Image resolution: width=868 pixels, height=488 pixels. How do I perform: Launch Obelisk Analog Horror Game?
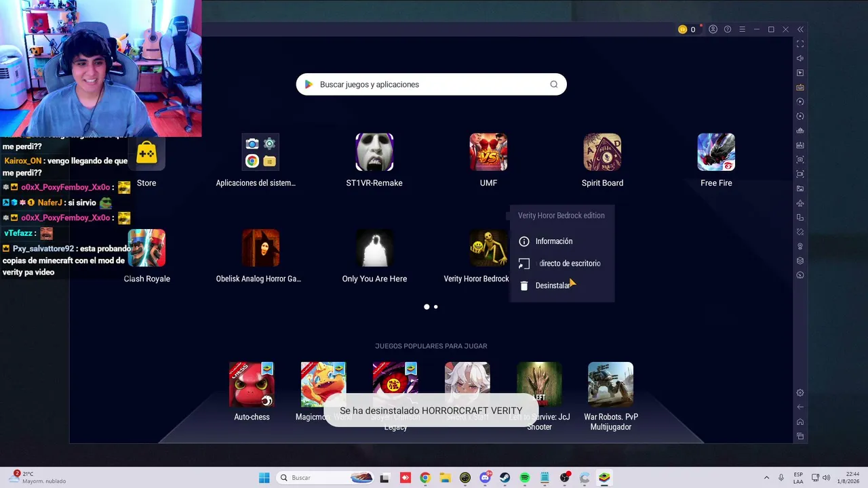point(260,248)
